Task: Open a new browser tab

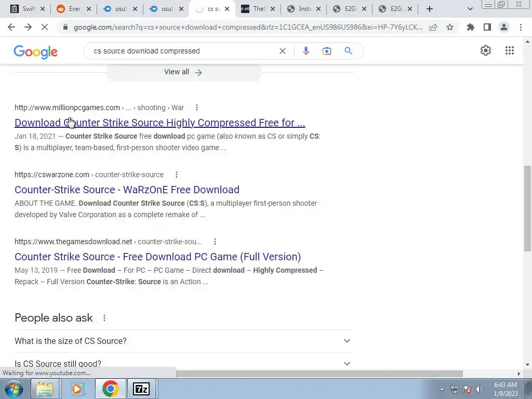Action: pos(430,9)
